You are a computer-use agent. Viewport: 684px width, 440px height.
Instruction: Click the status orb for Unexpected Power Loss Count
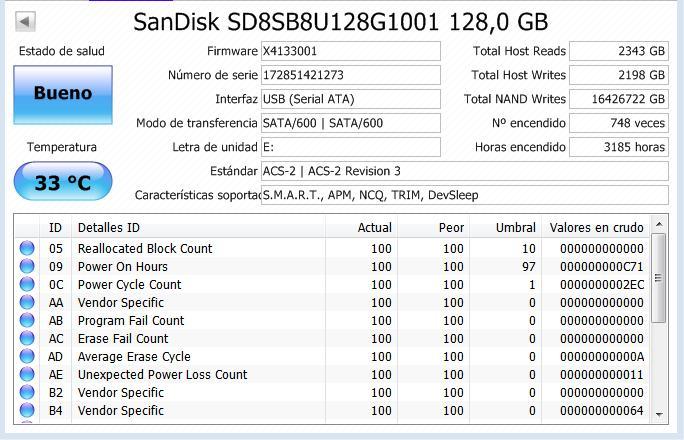tap(27, 374)
